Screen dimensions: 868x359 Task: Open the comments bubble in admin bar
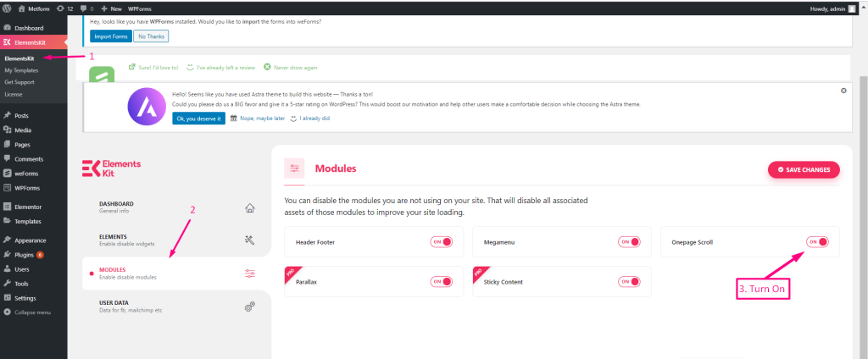(x=87, y=8)
